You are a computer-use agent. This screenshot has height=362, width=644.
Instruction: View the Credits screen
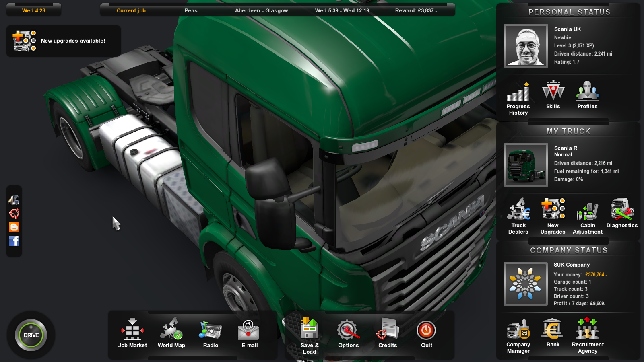(387, 332)
